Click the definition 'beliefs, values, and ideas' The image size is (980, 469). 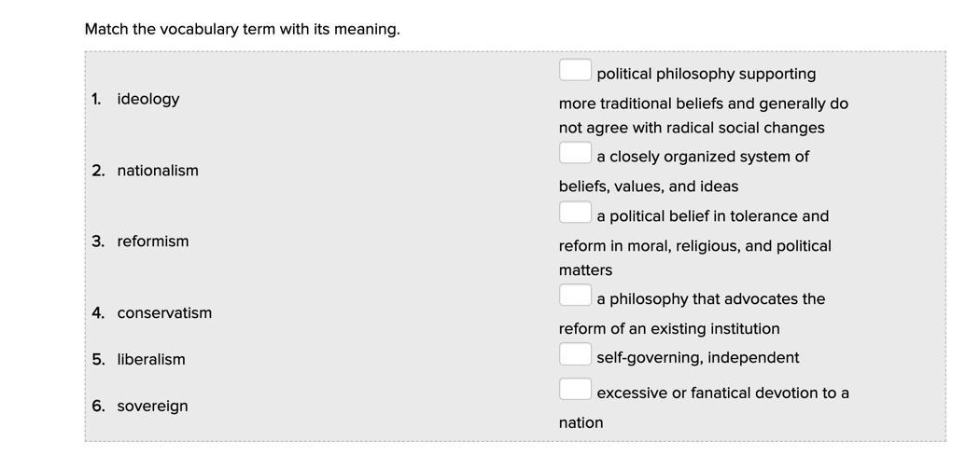[x=648, y=186]
